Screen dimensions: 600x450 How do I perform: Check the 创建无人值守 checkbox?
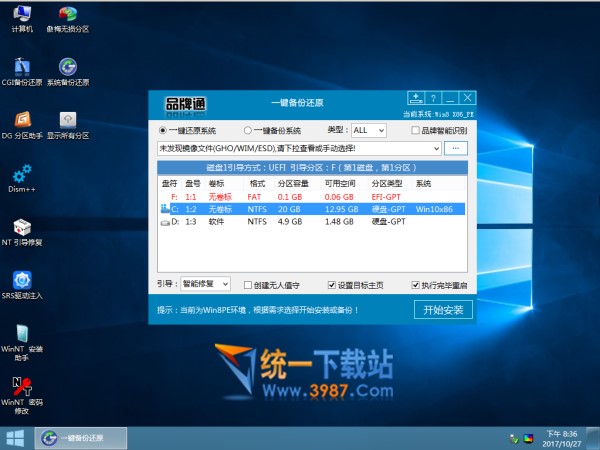[x=247, y=284]
